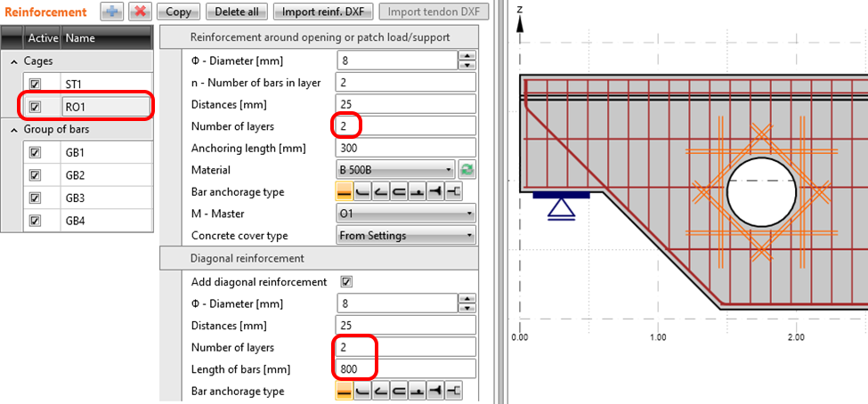The image size is (868, 404).
Task: Click the Copy button
Action: pyautogui.click(x=179, y=12)
